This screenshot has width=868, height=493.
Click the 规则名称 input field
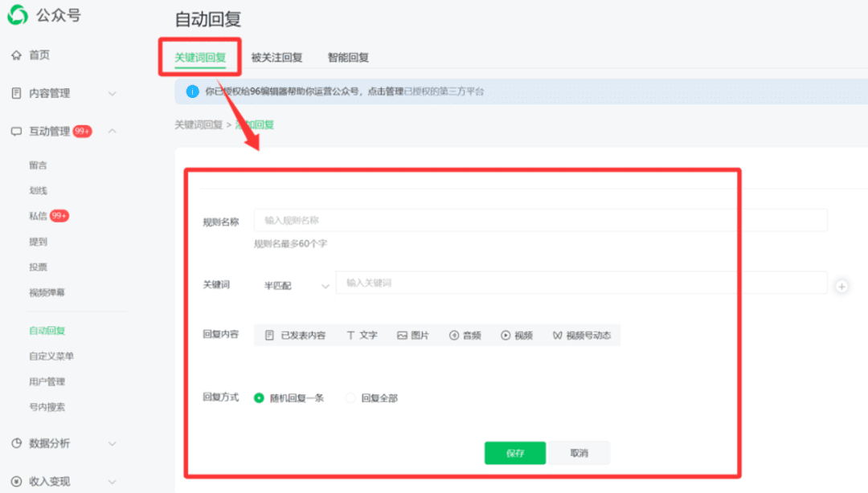click(540, 220)
